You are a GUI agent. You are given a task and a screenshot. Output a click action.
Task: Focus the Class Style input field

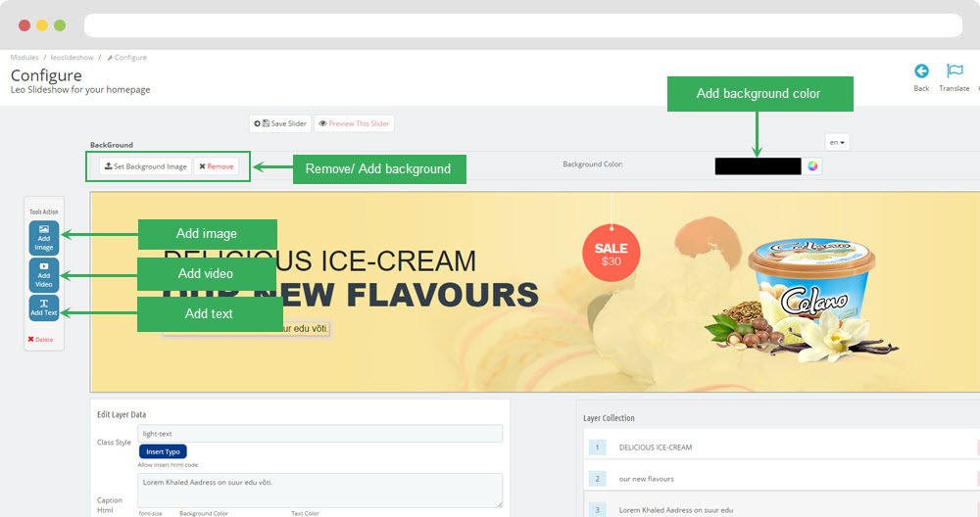(320, 434)
